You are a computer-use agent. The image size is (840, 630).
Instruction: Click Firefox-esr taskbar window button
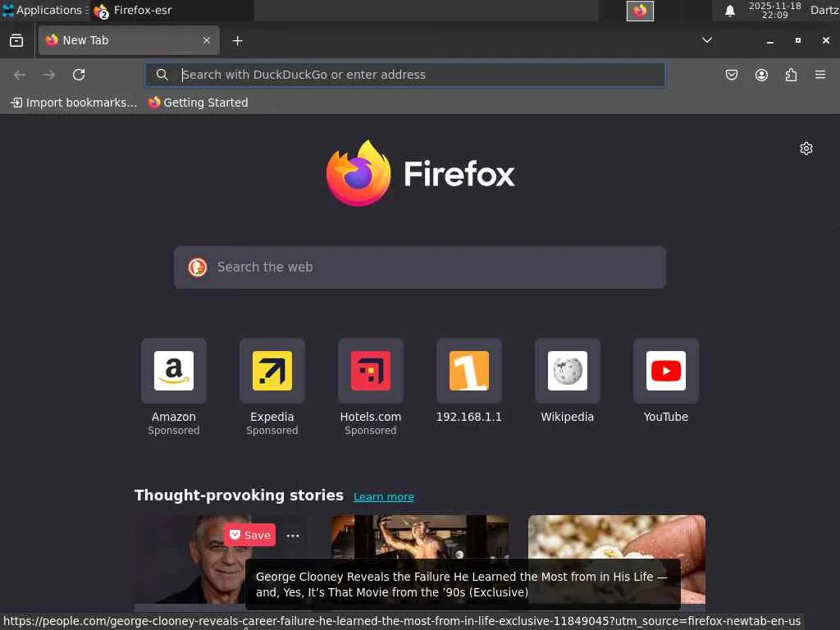click(171, 11)
